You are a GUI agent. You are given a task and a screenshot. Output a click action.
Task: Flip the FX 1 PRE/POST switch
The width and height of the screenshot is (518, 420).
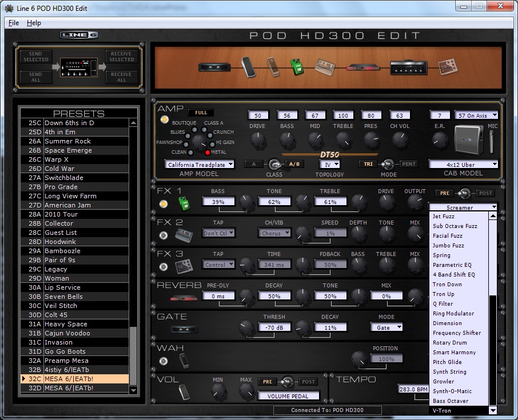coord(465,193)
